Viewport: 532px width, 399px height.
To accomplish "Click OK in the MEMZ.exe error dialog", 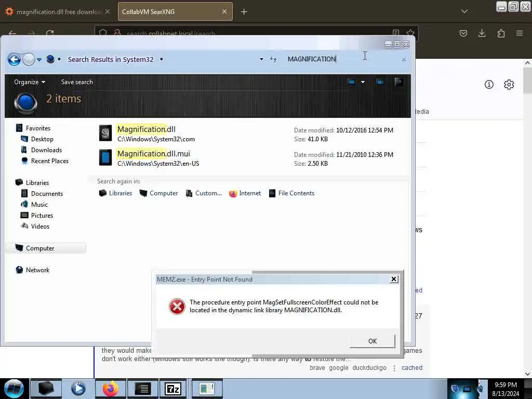I will 372,341.
